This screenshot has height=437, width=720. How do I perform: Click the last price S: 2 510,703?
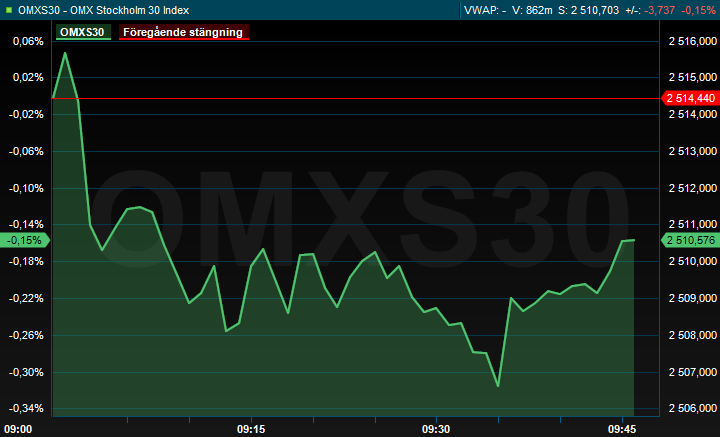click(x=589, y=10)
